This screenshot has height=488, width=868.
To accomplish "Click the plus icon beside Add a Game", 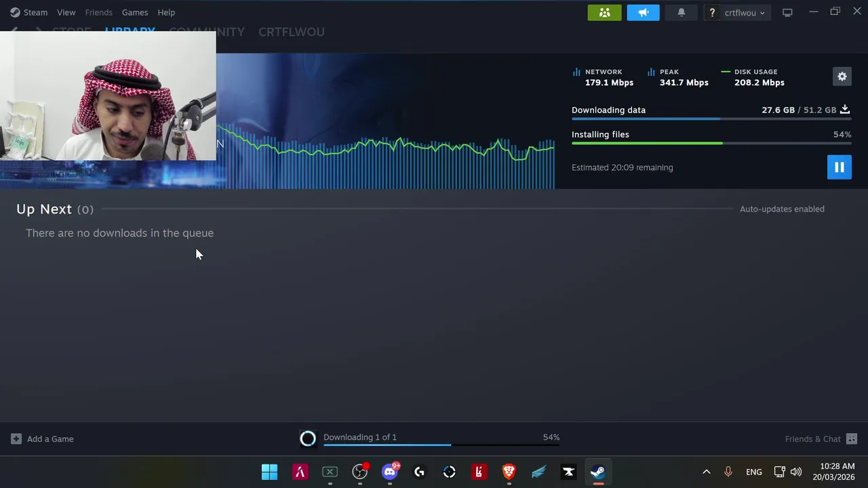I will coord(16,439).
